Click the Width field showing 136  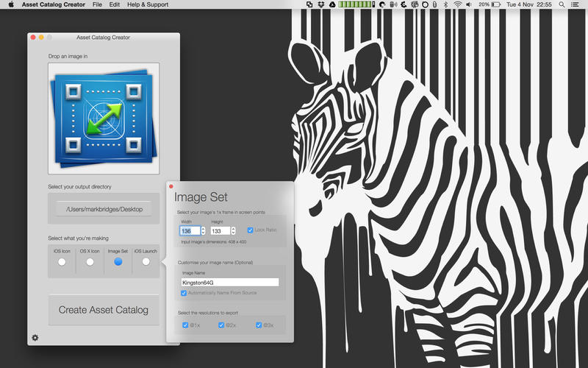(x=190, y=231)
